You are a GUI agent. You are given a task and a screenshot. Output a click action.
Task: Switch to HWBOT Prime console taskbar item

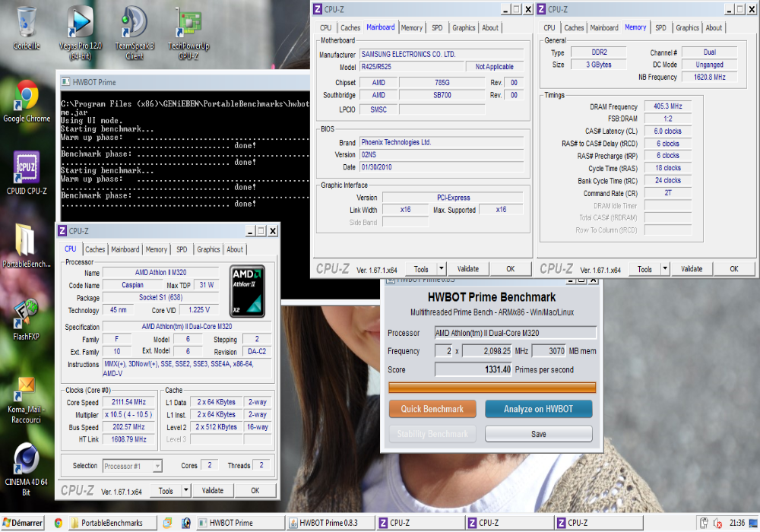coord(241,523)
